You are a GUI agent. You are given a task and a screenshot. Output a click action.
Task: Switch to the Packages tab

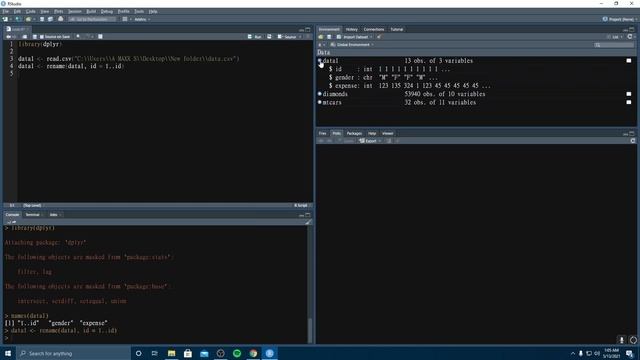354,133
